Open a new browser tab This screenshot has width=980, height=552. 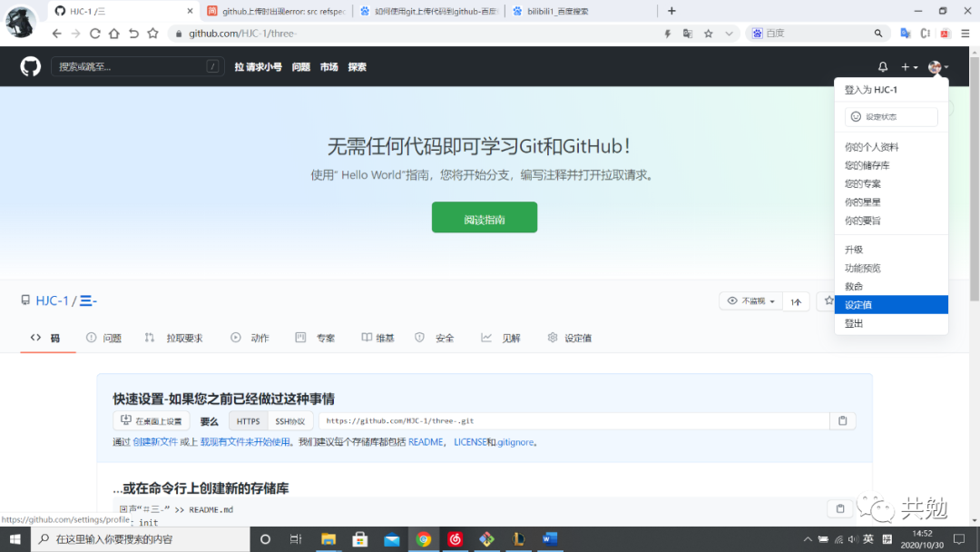(x=671, y=11)
